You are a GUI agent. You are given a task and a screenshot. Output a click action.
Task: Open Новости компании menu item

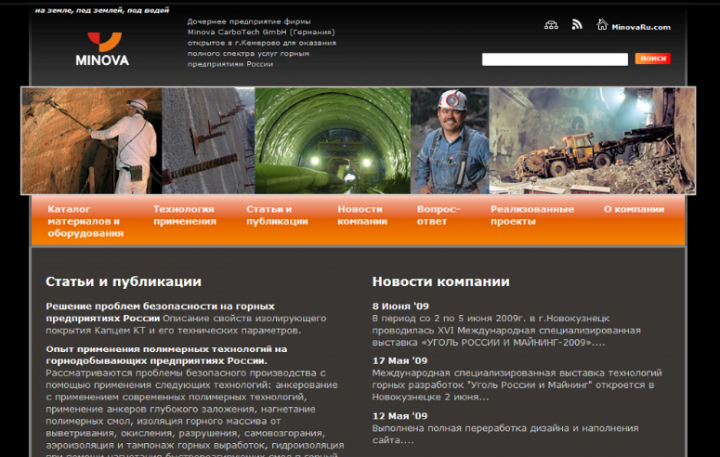(362, 215)
